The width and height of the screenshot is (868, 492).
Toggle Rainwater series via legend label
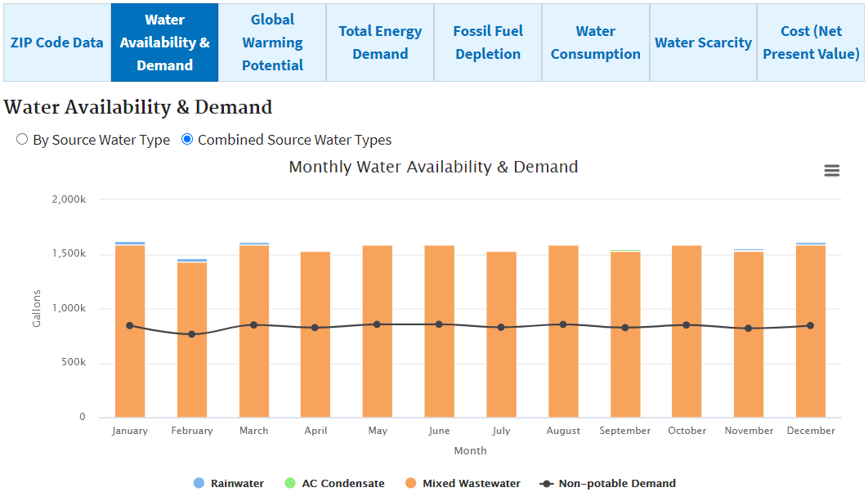(237, 483)
